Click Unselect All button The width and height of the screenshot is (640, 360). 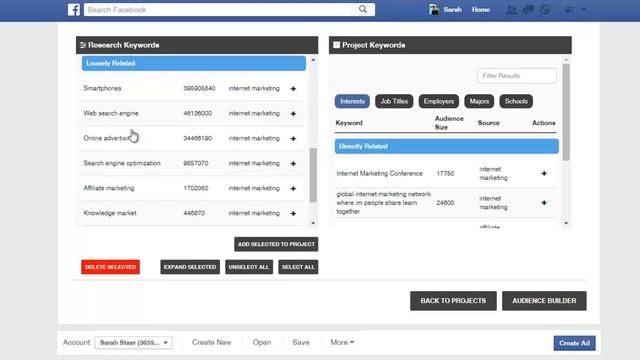coord(249,267)
